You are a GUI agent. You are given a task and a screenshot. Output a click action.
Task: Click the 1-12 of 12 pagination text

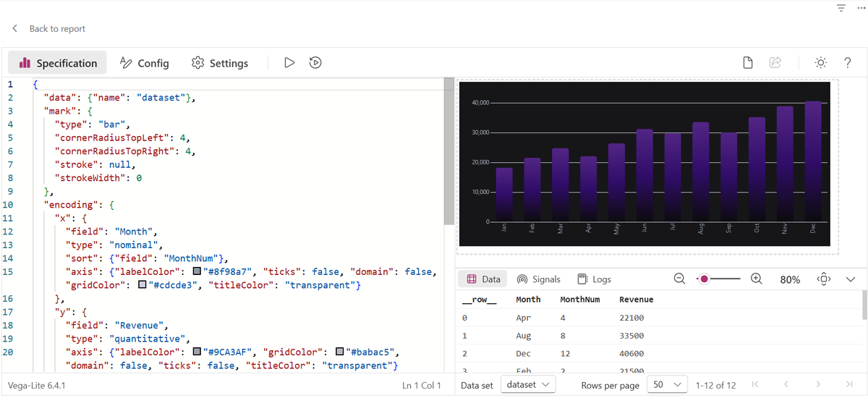click(x=715, y=386)
